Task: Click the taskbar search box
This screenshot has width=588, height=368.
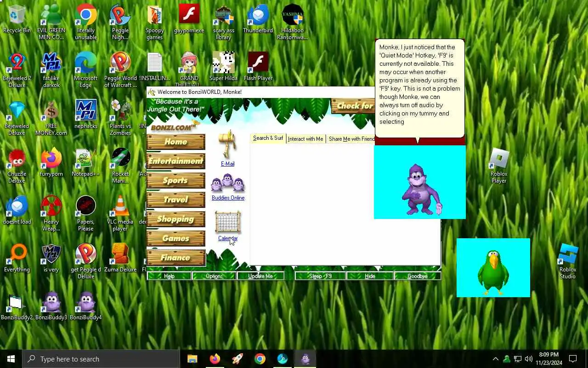Action: pyautogui.click(x=101, y=359)
